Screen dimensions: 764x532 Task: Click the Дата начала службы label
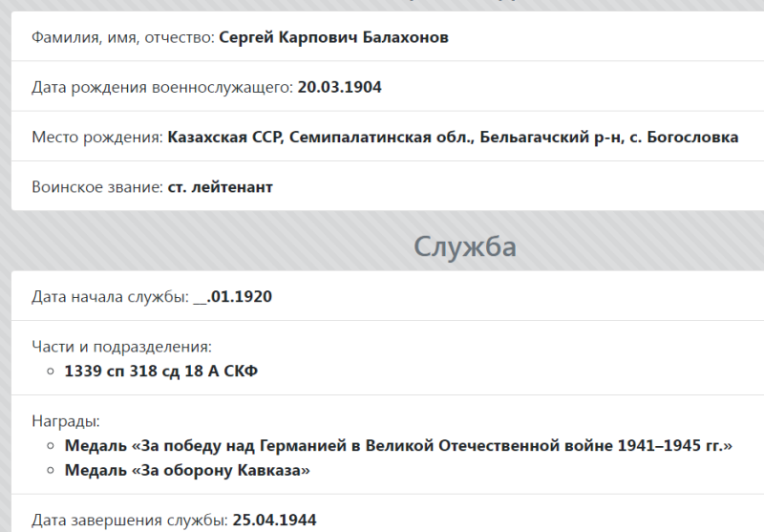click(110, 297)
